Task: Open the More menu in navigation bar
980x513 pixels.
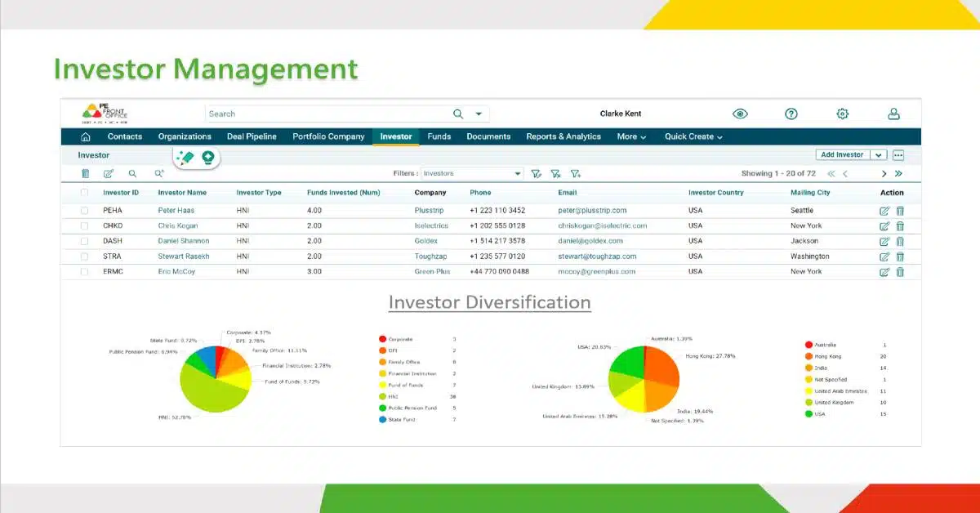Action: [631, 137]
